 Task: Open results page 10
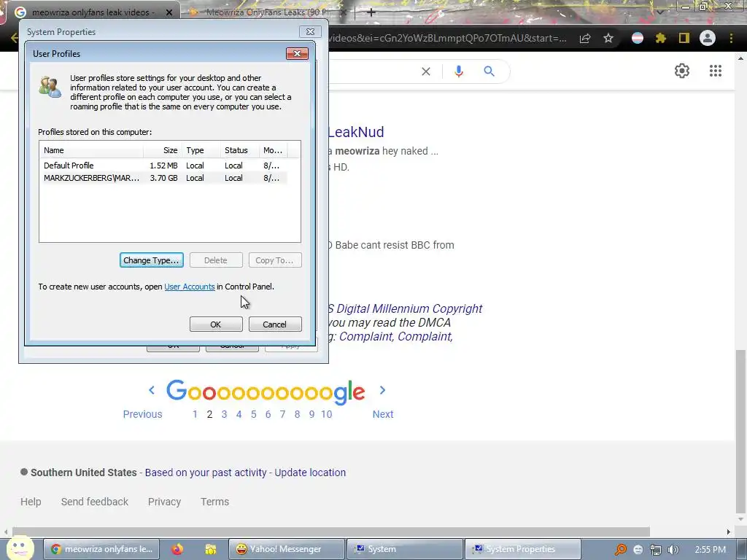[326, 414]
